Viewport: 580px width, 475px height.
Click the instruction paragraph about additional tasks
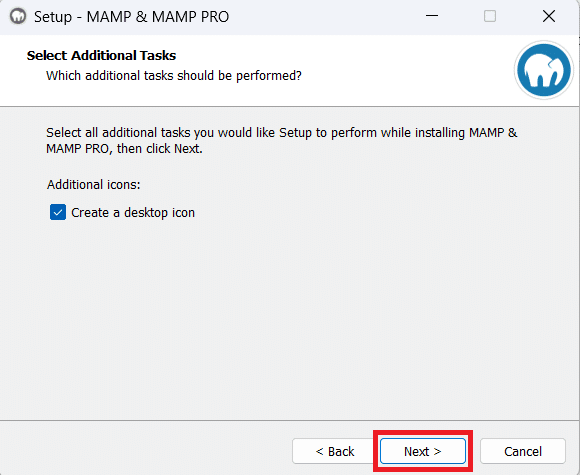(281, 141)
